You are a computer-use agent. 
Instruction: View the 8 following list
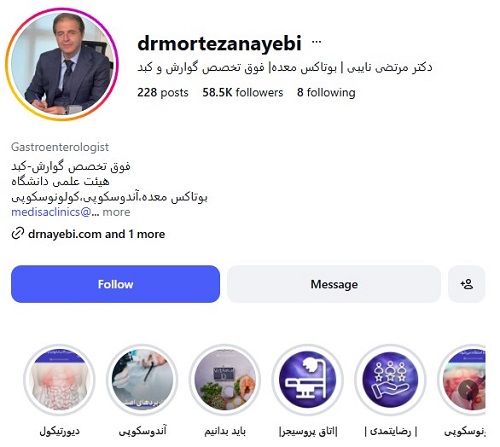click(326, 92)
